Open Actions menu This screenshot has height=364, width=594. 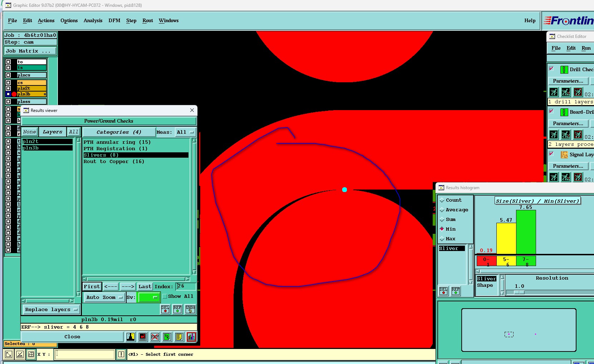click(46, 21)
